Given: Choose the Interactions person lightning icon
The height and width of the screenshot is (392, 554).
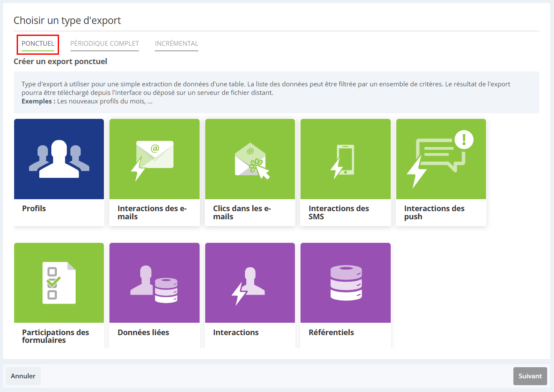Looking at the screenshot, I should (x=248, y=286).
